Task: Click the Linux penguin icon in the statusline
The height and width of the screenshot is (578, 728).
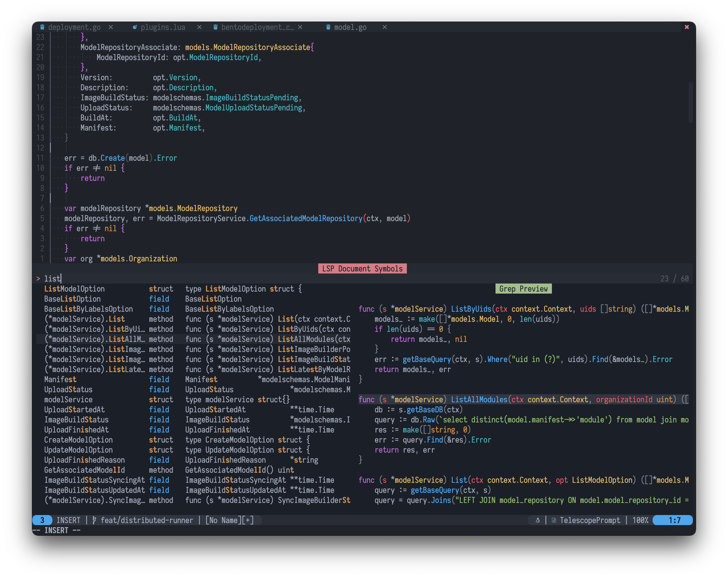Action: (x=538, y=520)
